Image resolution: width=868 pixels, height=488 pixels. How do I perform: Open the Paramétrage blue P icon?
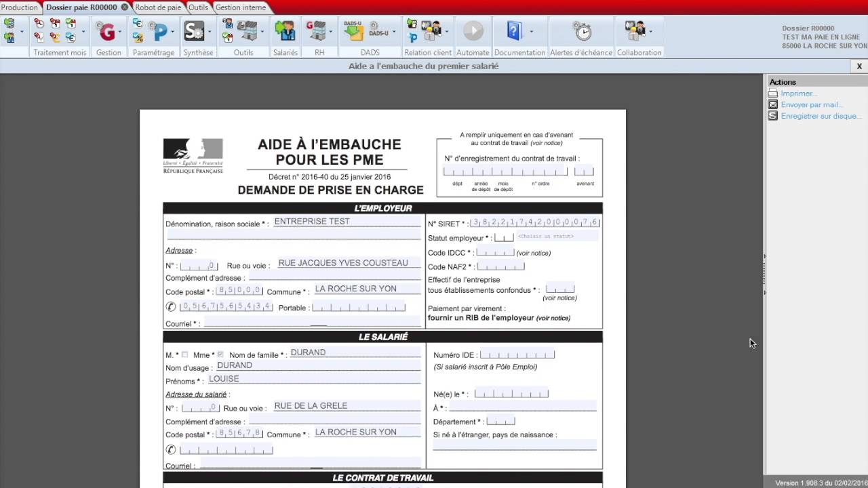pos(159,33)
